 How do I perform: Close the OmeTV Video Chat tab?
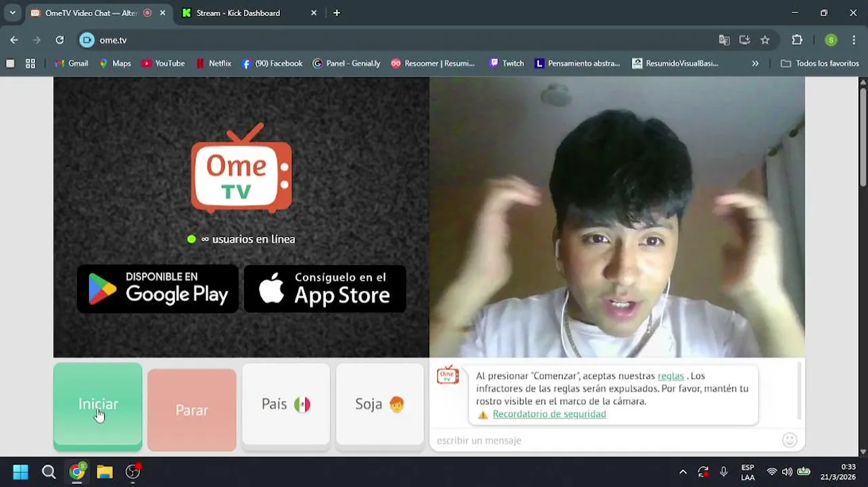pyautogui.click(x=163, y=13)
